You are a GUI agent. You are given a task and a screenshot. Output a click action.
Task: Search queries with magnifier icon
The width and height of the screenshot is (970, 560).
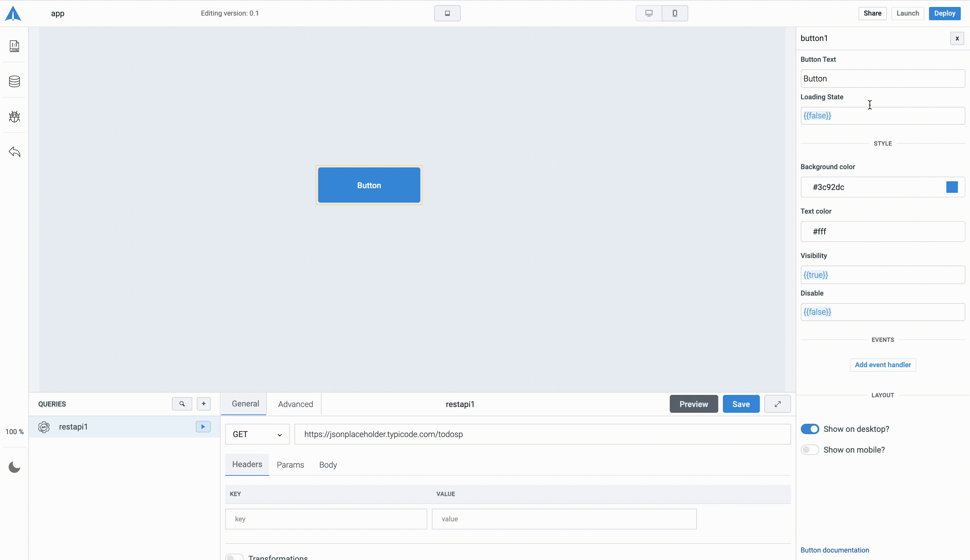pos(182,404)
